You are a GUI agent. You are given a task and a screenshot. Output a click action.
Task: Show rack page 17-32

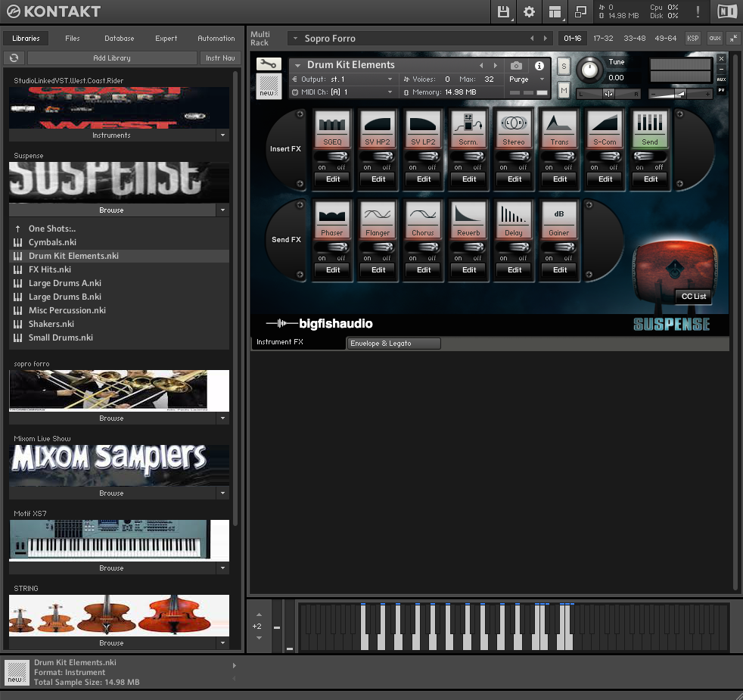[x=603, y=39]
